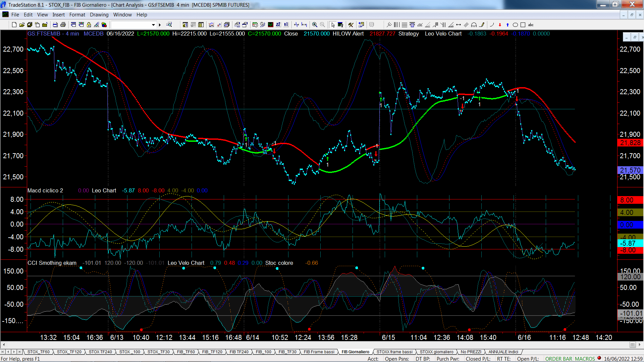644x362 pixels.
Task: Select the parallel lines drawing tool
Action: (x=466, y=25)
